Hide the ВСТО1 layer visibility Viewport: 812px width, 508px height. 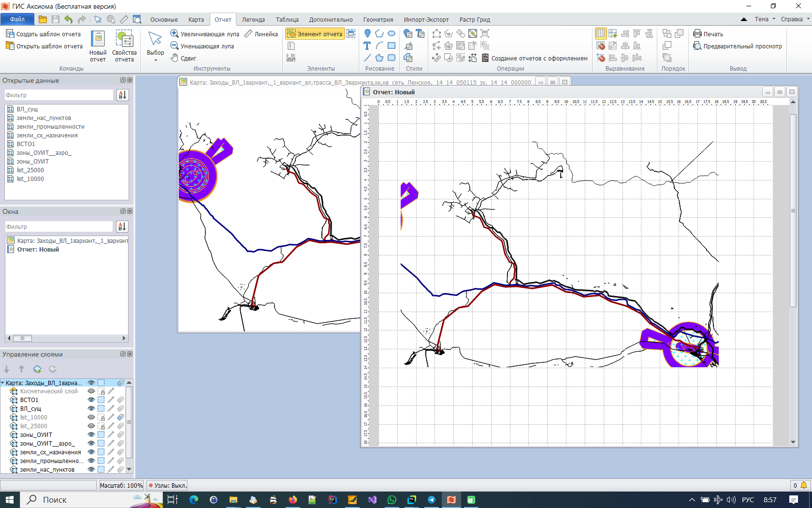91,400
